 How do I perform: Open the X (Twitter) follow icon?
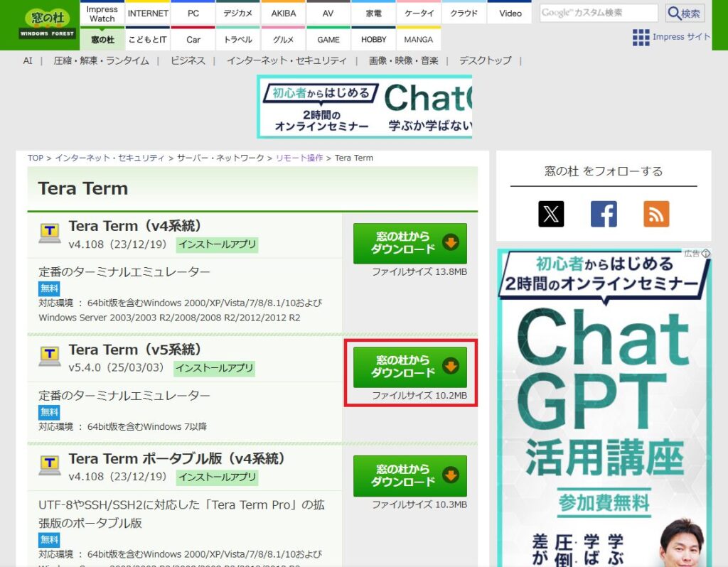tap(551, 214)
